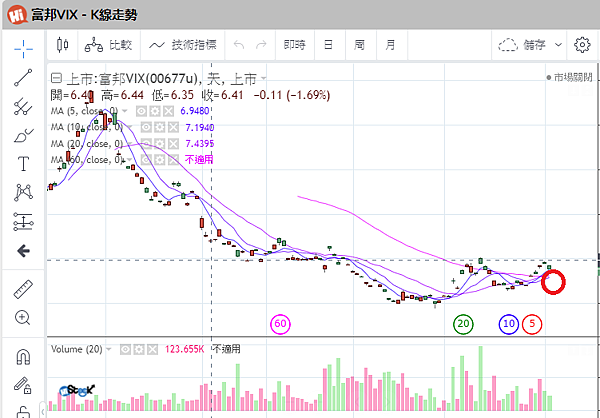Expand MA (5, close, 0) dropdown arrow
This screenshot has height=418, width=600.
[x=124, y=111]
